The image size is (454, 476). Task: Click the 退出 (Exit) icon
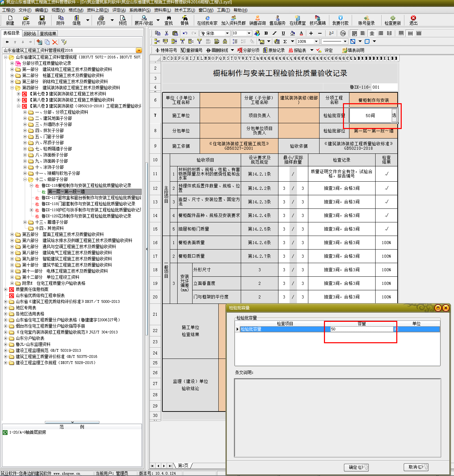tap(413, 20)
